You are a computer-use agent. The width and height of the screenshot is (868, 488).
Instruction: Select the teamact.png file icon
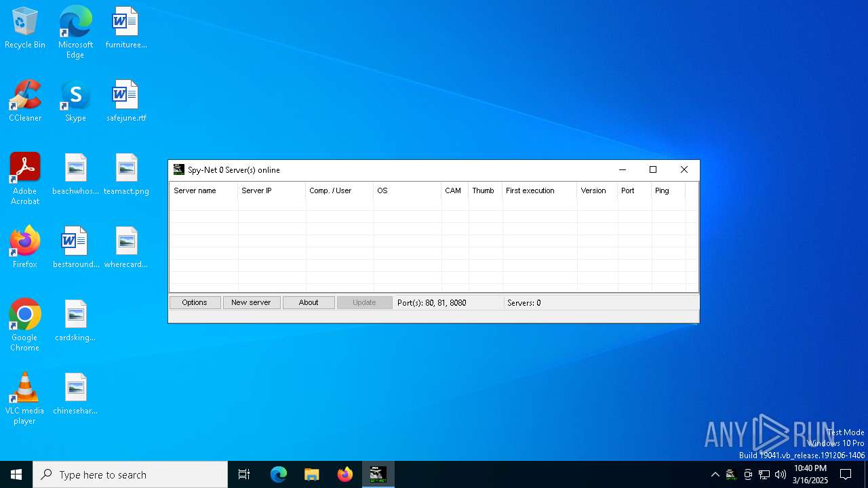(126, 175)
